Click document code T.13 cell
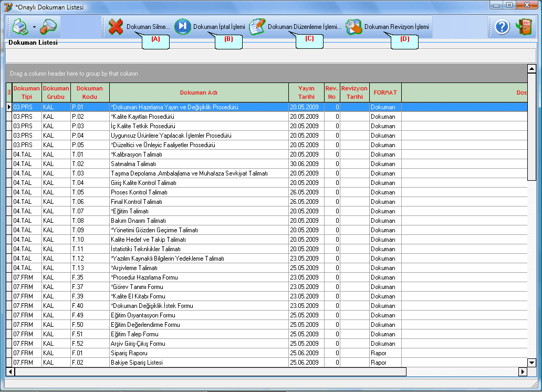Screen dimensions: 542x392 point(90,268)
